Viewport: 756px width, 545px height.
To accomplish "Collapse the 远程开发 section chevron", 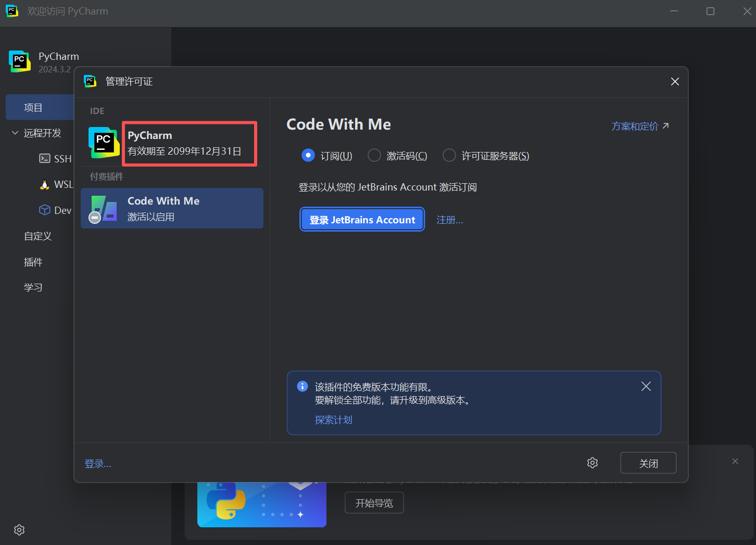I will [15, 133].
